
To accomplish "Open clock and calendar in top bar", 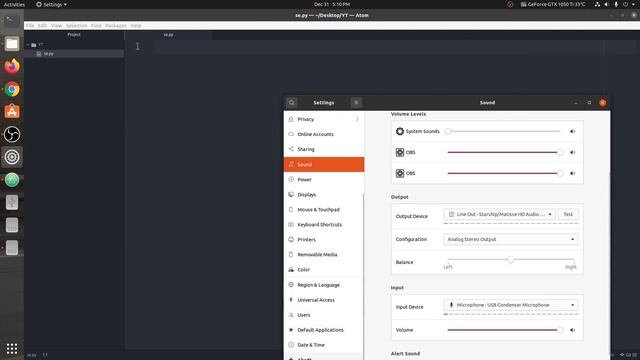I will click(332, 4).
